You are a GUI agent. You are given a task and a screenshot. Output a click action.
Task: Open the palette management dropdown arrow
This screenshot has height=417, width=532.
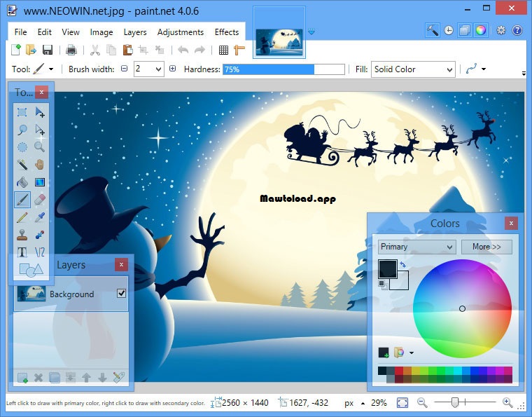[x=412, y=353]
